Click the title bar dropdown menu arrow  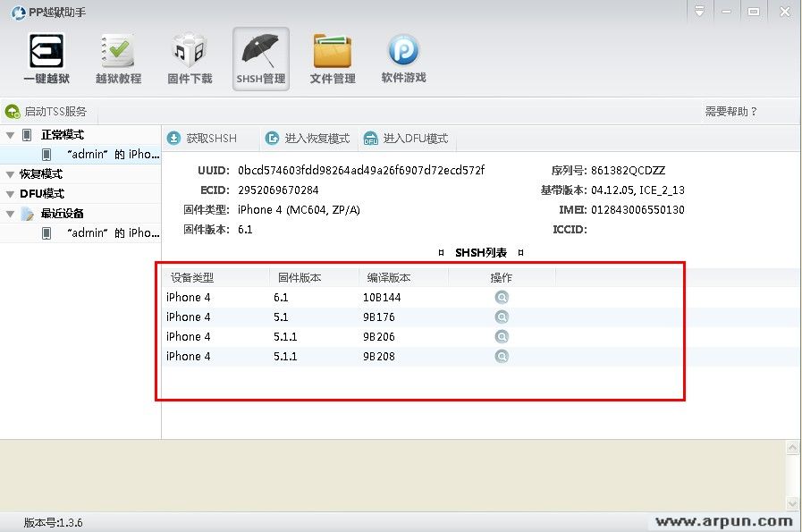[700, 12]
